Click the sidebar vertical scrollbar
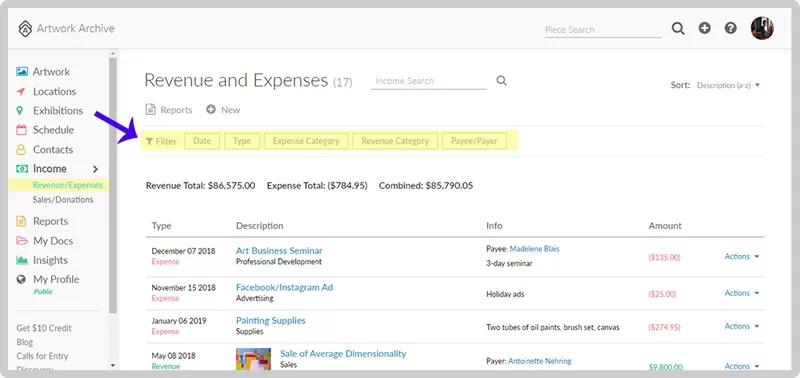Image resolution: width=800 pixels, height=378 pixels. pos(113,185)
